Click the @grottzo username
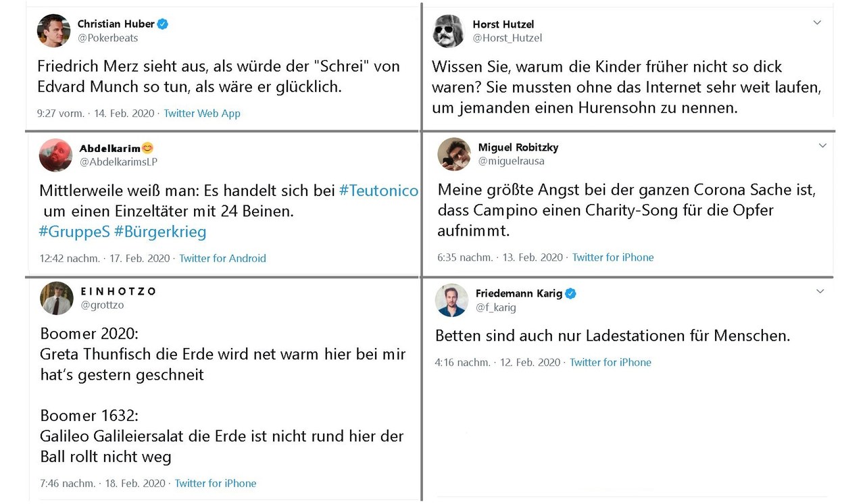This screenshot has width=865, height=504. (x=103, y=305)
